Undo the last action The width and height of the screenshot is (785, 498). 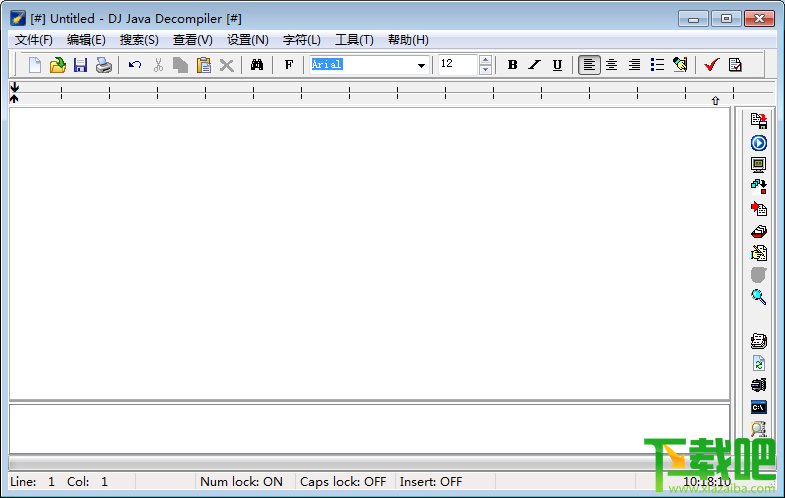[135, 65]
